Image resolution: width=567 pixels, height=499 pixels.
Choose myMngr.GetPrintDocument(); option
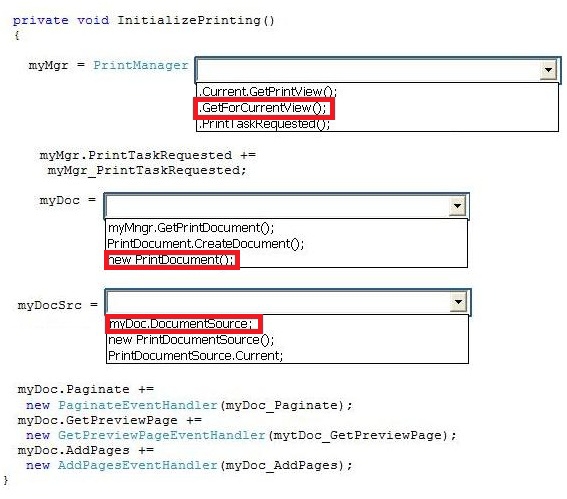coord(191,227)
